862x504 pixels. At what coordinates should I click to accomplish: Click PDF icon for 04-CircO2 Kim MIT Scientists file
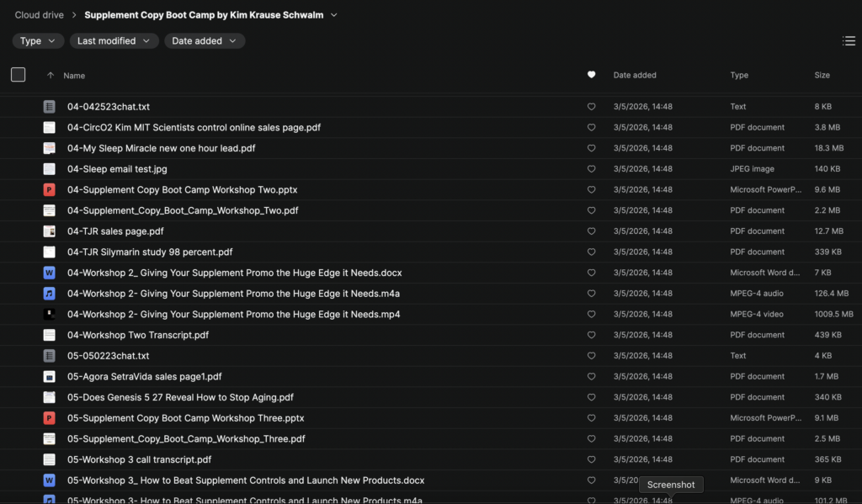point(49,128)
